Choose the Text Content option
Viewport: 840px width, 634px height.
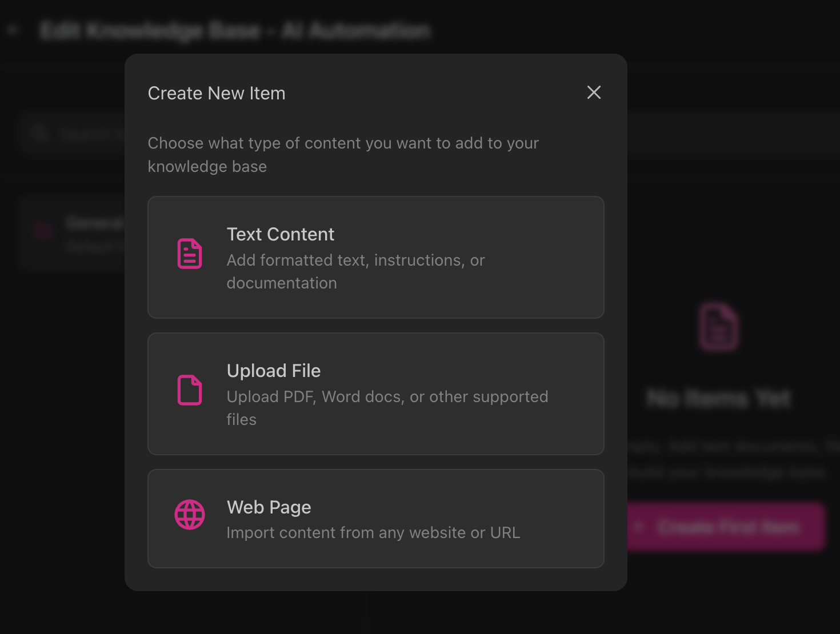point(375,257)
